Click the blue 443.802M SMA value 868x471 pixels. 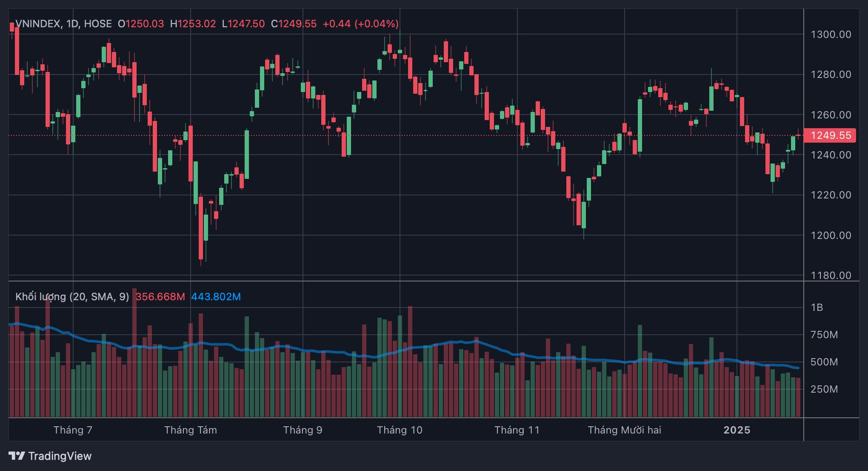[x=216, y=297]
